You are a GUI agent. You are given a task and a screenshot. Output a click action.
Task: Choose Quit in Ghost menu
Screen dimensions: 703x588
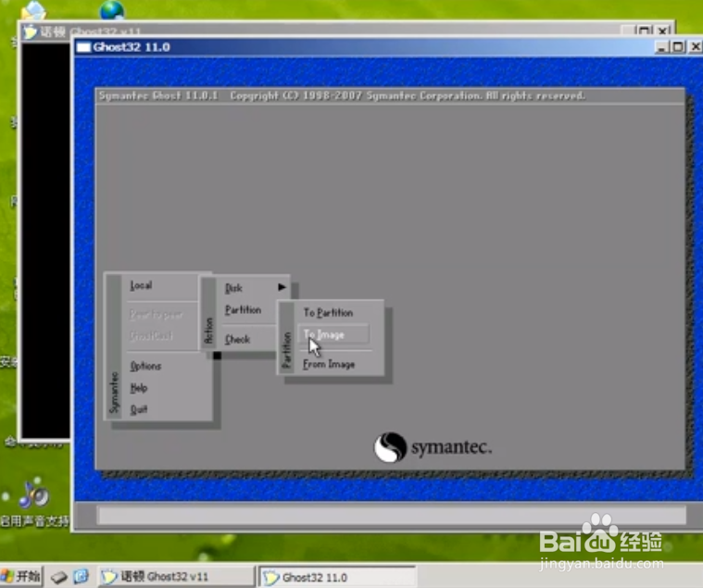[x=139, y=409]
